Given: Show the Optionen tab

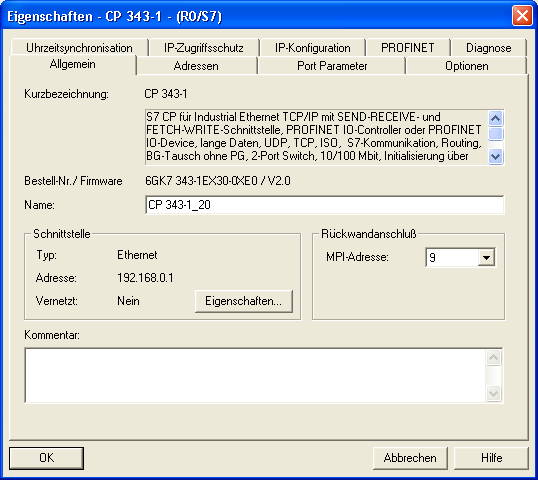Looking at the screenshot, I should coord(467,66).
